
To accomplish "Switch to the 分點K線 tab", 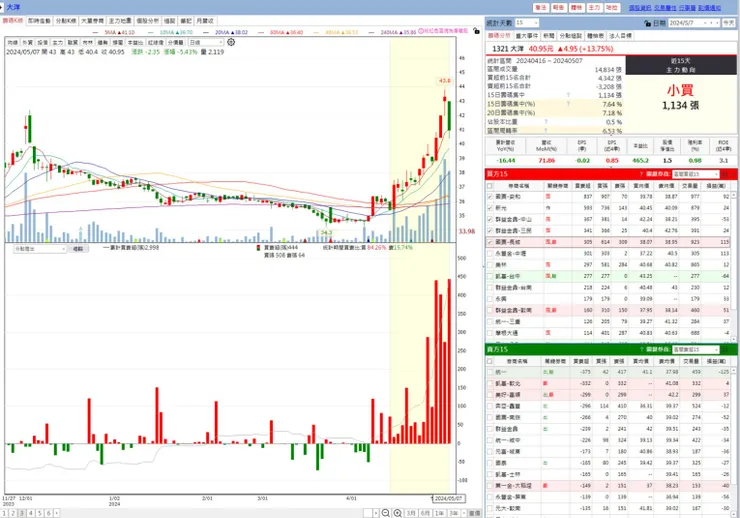I will (66, 21).
